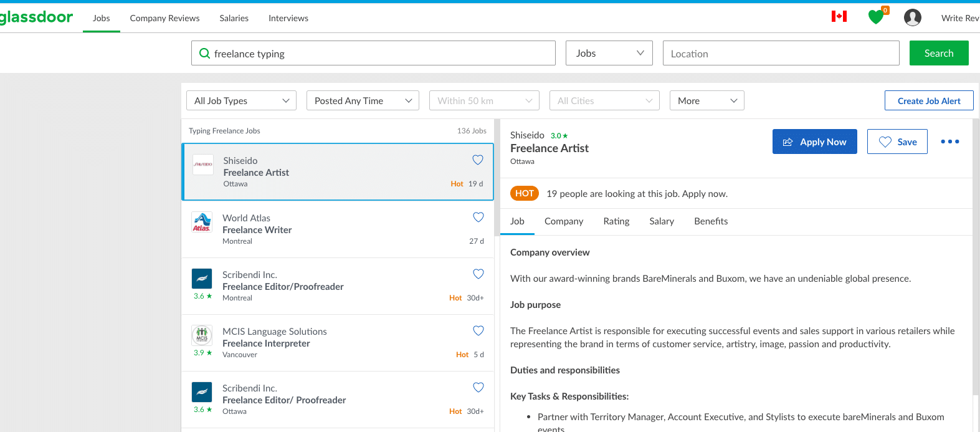Viewport: 980px width, 432px height.
Task: Switch to the Rating tab
Action: point(616,221)
